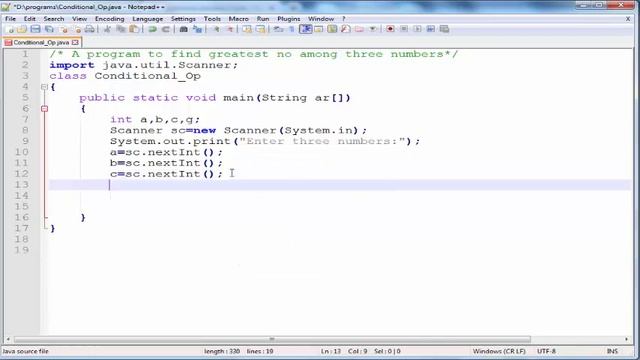Open the Tools menu
The height and width of the screenshot is (360, 640).
(212, 19)
